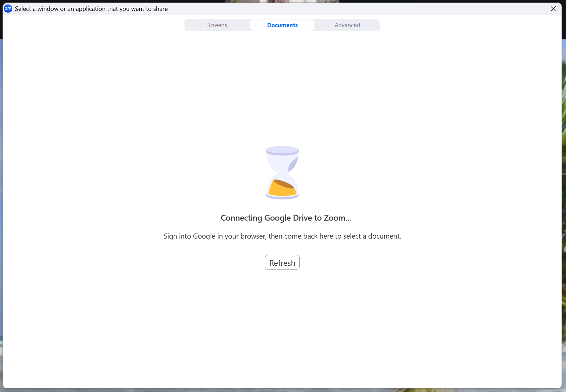Open the Advanced tab
This screenshot has width=566, height=392.
(x=347, y=25)
